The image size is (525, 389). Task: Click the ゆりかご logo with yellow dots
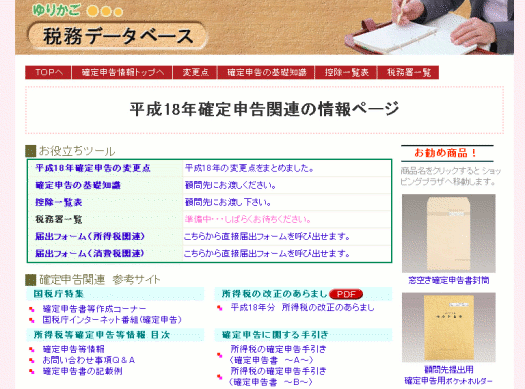78,10
